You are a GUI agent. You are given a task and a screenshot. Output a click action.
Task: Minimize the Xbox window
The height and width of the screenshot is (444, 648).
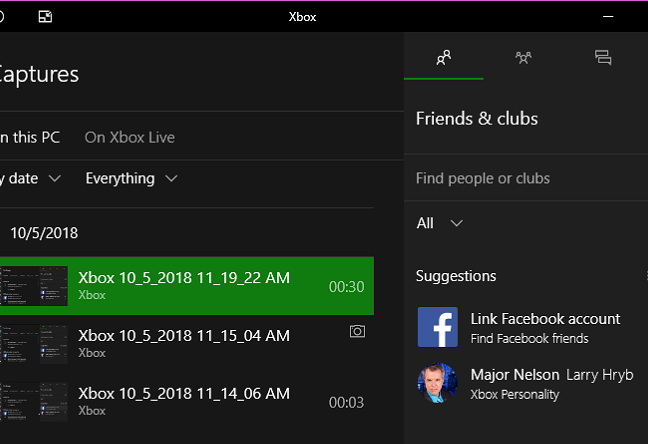tap(608, 17)
